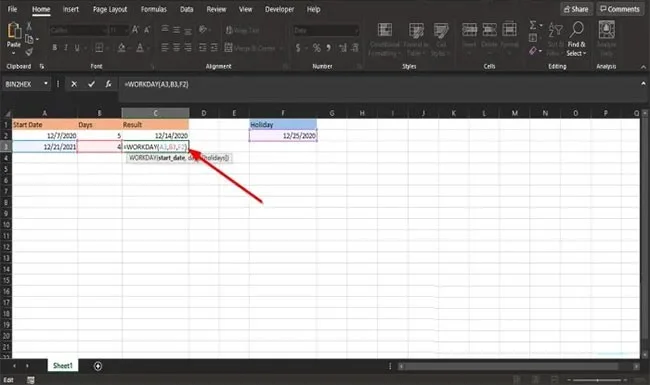The image size is (650, 385).
Task: Switch to the Insert tab
Action: (70, 9)
